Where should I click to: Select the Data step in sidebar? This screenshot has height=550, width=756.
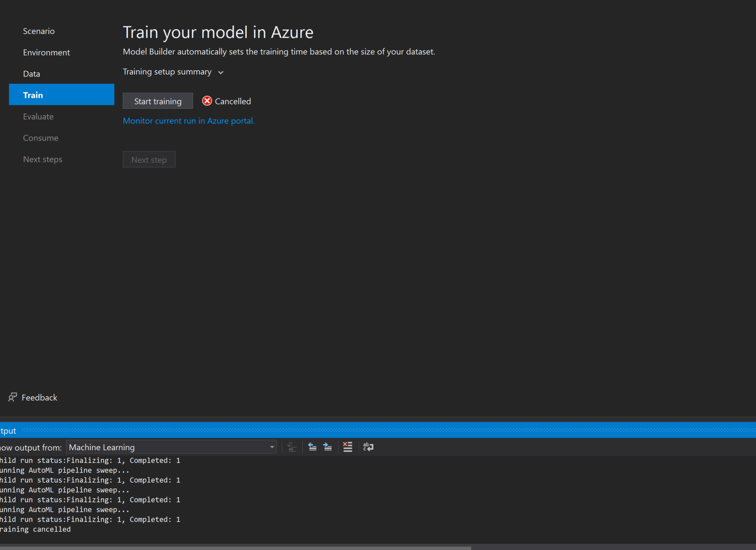(x=31, y=74)
